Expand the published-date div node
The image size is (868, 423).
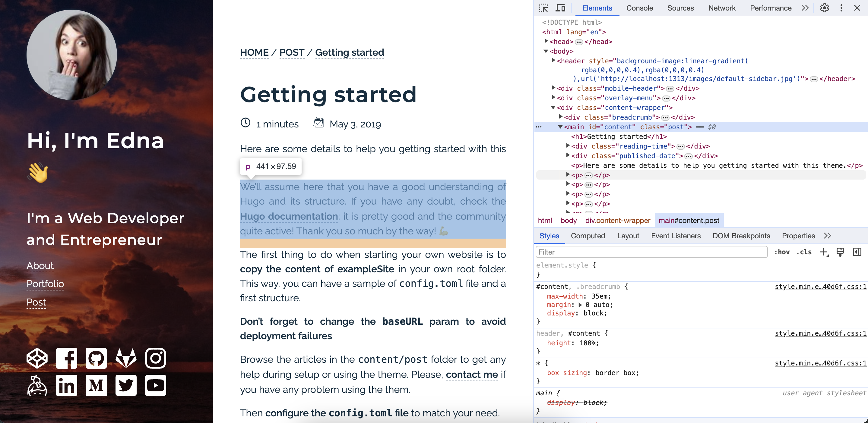click(x=568, y=155)
